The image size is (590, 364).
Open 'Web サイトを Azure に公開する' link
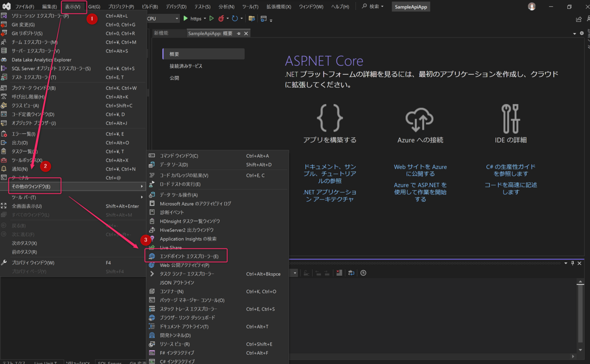[420, 170]
